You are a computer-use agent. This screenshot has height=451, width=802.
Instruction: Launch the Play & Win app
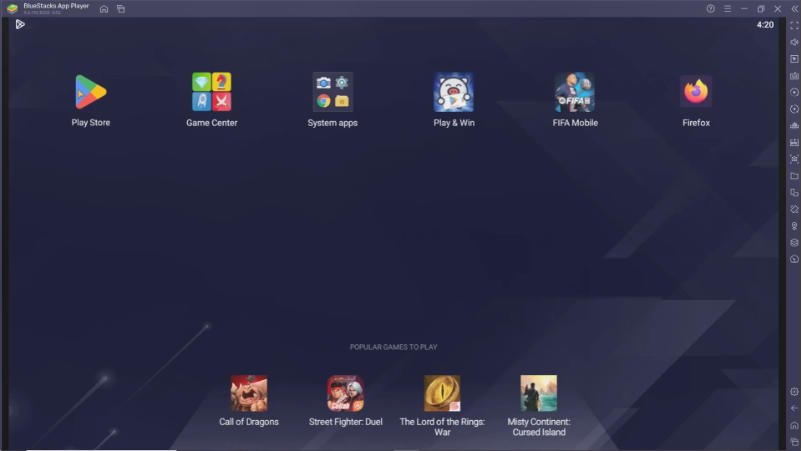[454, 92]
